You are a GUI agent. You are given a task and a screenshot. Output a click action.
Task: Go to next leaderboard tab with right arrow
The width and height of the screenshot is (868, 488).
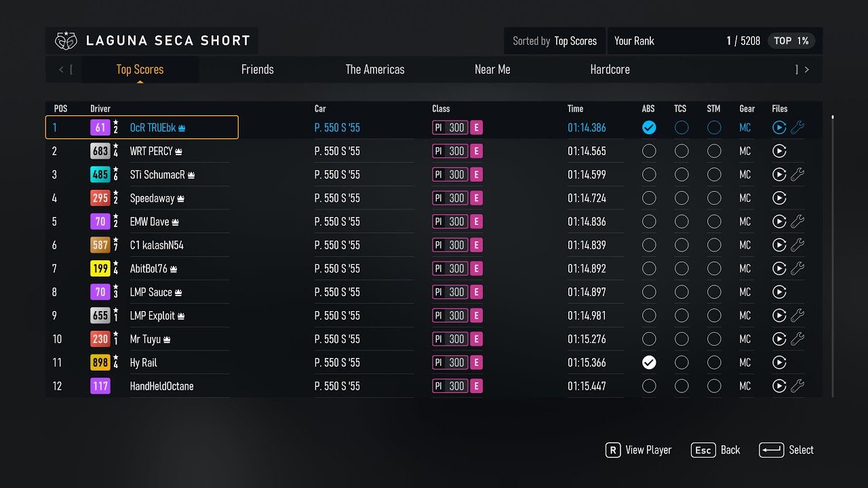click(x=806, y=69)
